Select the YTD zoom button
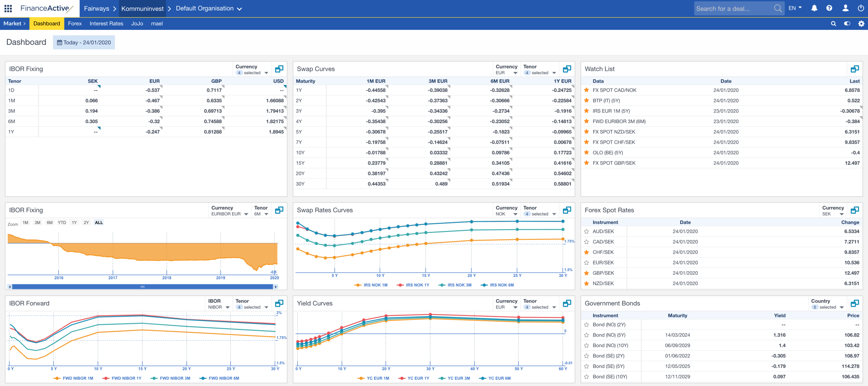Screen dimensions: 868x386 coord(62,223)
